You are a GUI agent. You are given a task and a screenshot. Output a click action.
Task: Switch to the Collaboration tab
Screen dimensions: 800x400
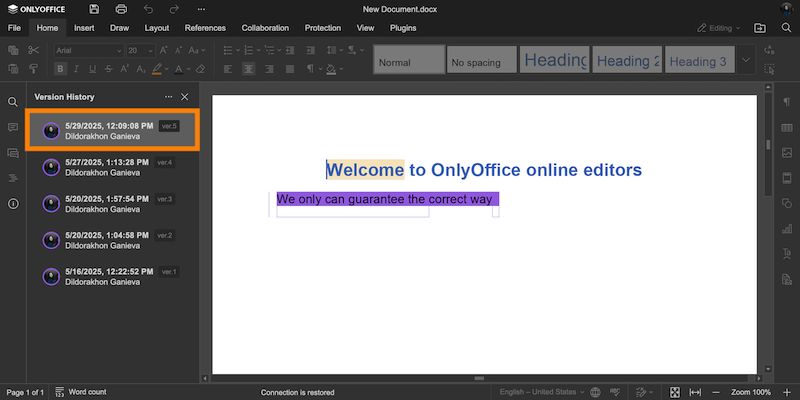265,28
